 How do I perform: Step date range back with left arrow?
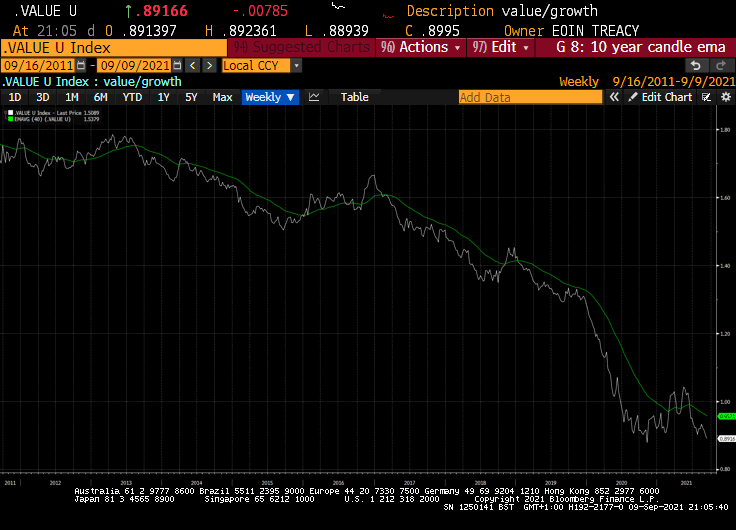[x=192, y=65]
